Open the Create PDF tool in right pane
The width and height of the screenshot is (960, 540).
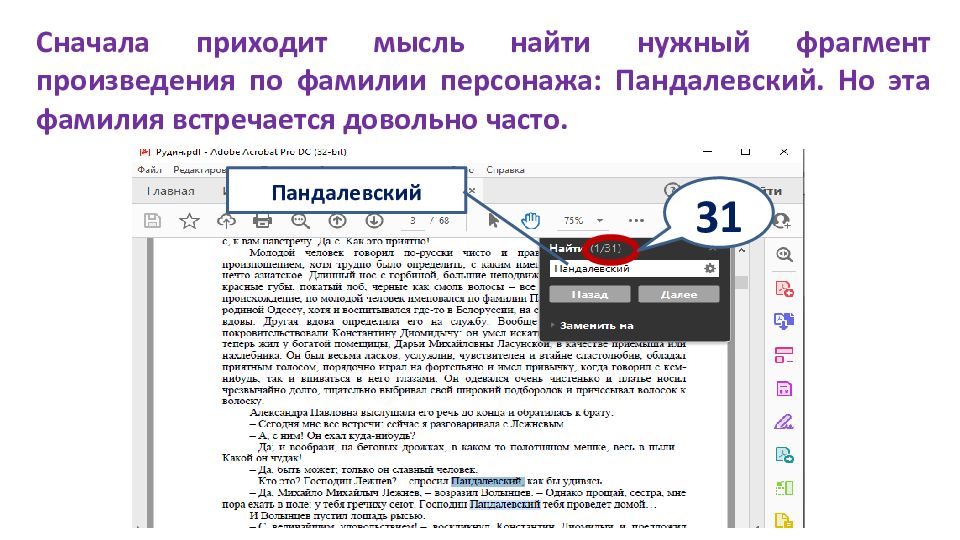[x=784, y=288]
